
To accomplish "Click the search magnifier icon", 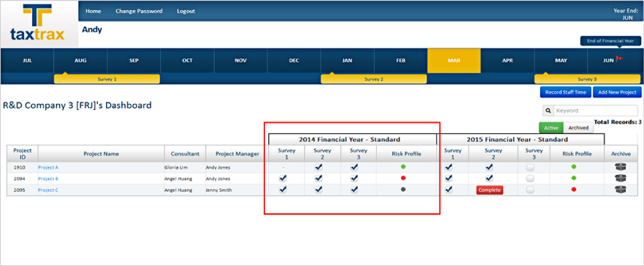I will tap(548, 111).
